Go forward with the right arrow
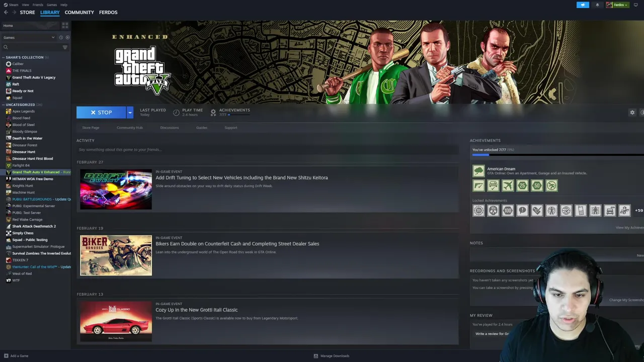The width and height of the screenshot is (644, 362). [14, 13]
